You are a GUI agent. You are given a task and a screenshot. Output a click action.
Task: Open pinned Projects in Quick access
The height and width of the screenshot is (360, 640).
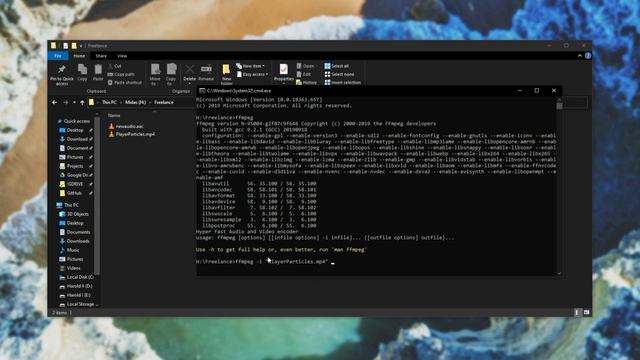point(75,166)
